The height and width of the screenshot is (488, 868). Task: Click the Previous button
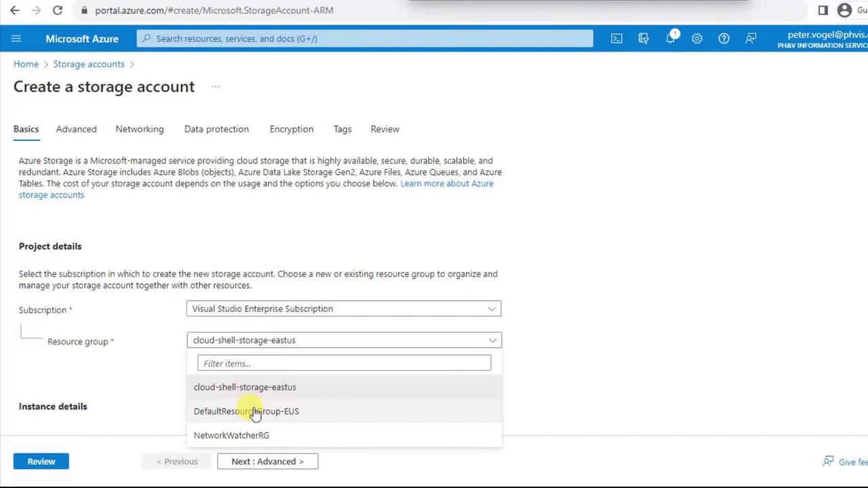pyautogui.click(x=177, y=462)
